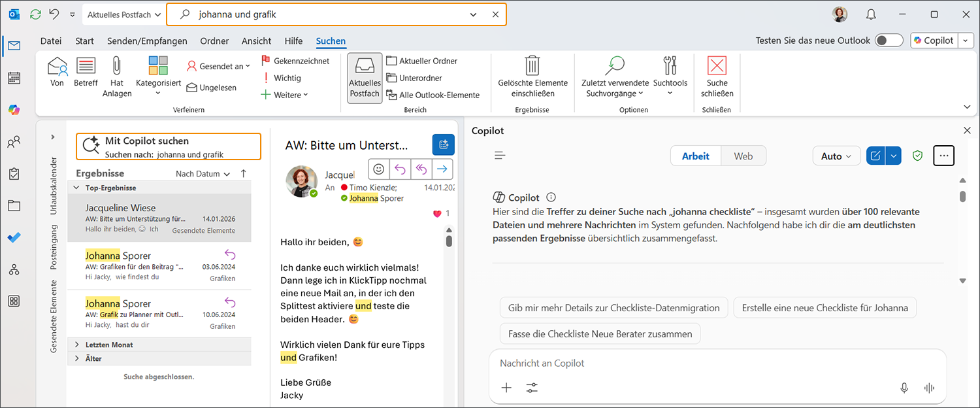Click the green shield icon in Copilot
The width and height of the screenshot is (980, 408).
point(917,156)
